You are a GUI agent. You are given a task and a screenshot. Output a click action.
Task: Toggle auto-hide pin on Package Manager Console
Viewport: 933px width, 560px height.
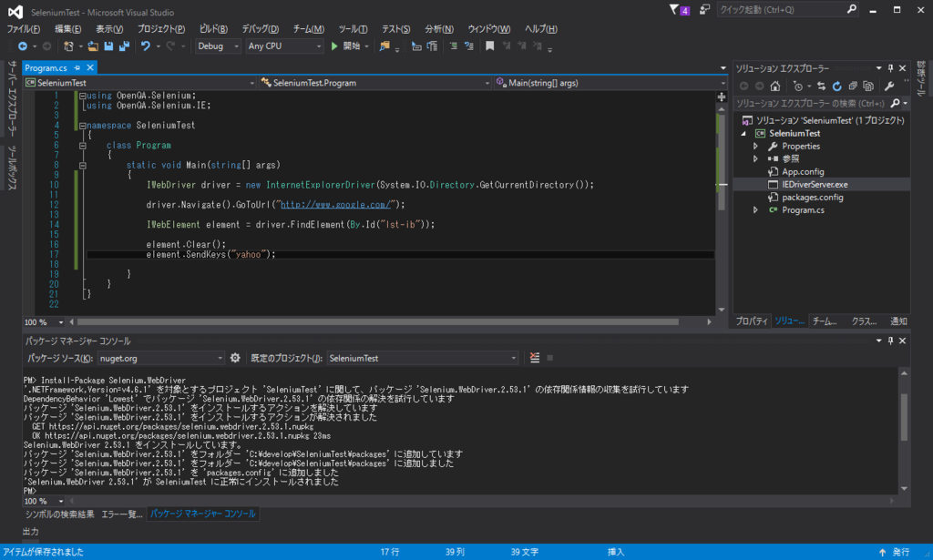coord(890,341)
